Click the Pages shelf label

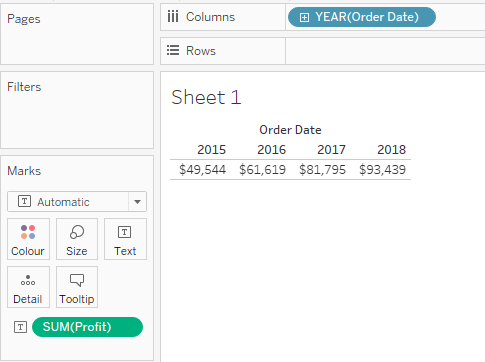click(24, 19)
